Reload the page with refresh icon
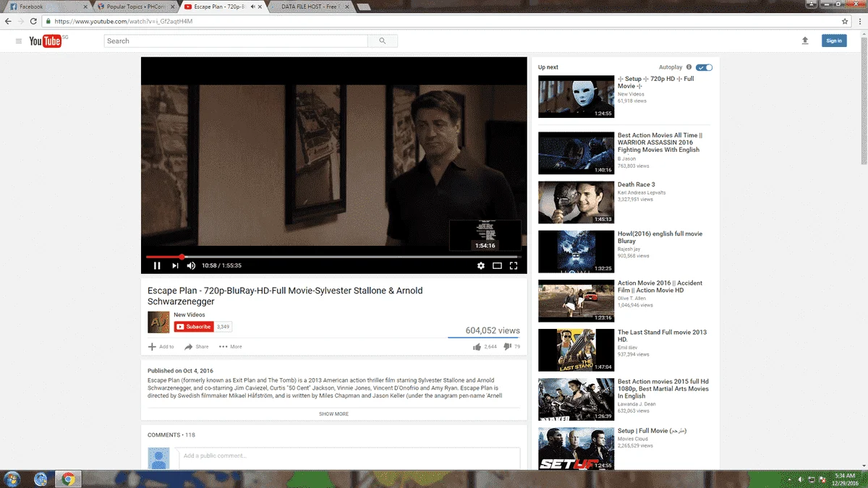The image size is (868, 488). pos(35,22)
